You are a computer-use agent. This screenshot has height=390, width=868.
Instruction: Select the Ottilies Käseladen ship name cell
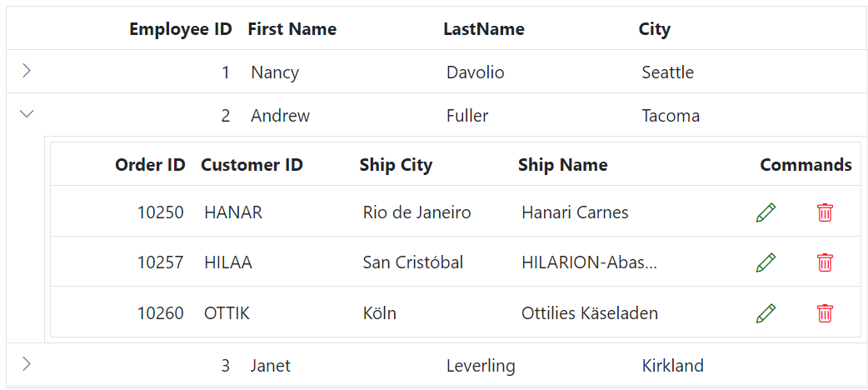(590, 313)
